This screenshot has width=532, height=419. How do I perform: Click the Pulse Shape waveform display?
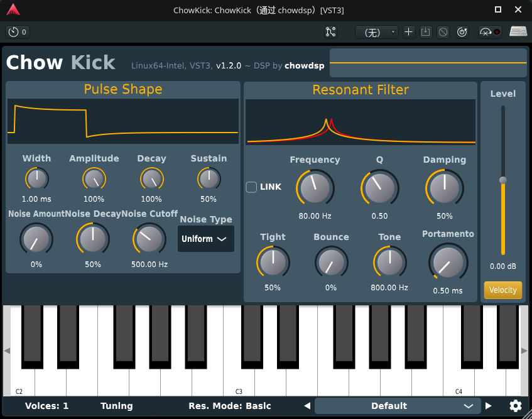[x=123, y=121]
